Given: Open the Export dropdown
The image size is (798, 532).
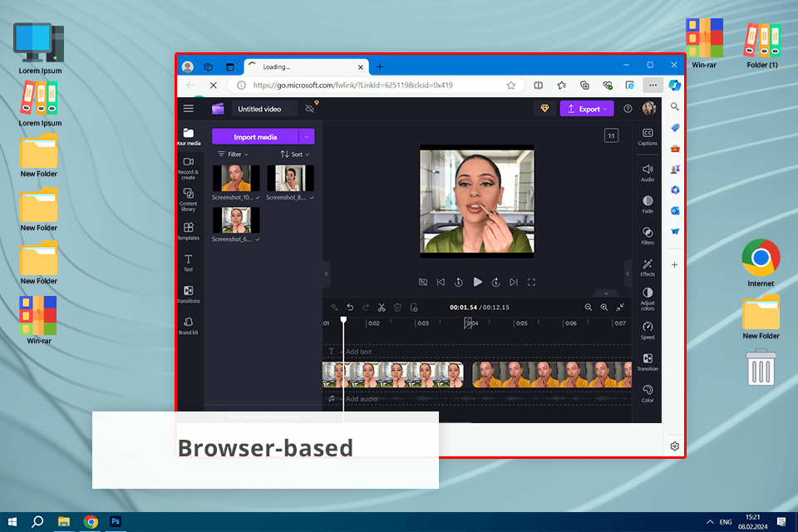Looking at the screenshot, I should [x=587, y=108].
